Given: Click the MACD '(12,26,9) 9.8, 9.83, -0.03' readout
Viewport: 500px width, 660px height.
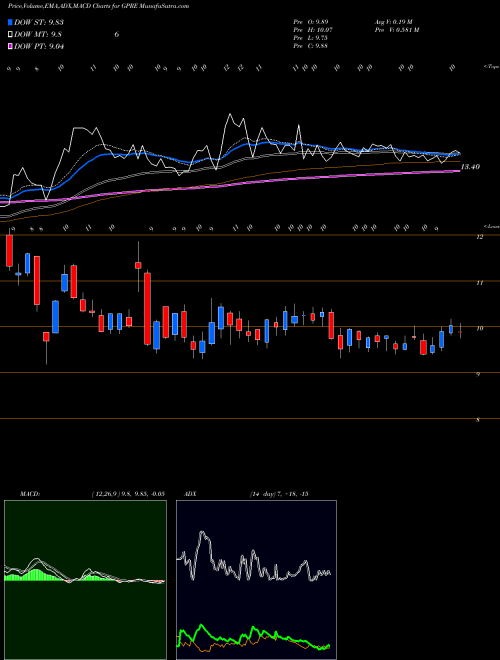Looking at the screenshot, I should click(x=128, y=494).
